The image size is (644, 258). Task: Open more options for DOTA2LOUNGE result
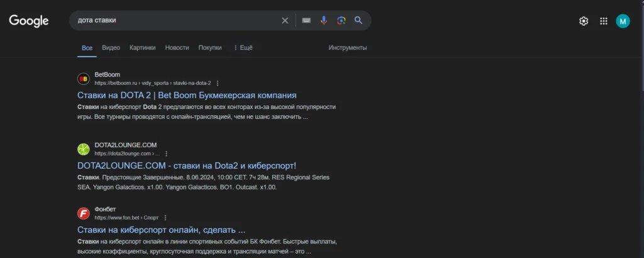tap(166, 154)
